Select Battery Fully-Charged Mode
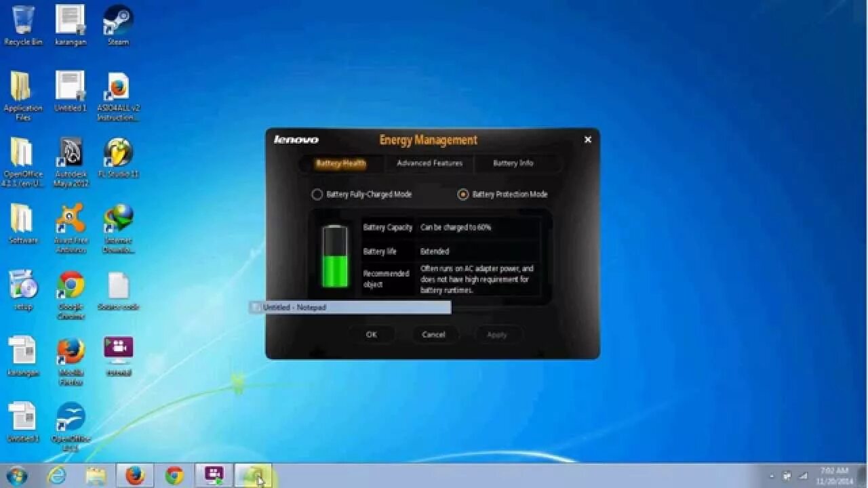 coord(361,195)
